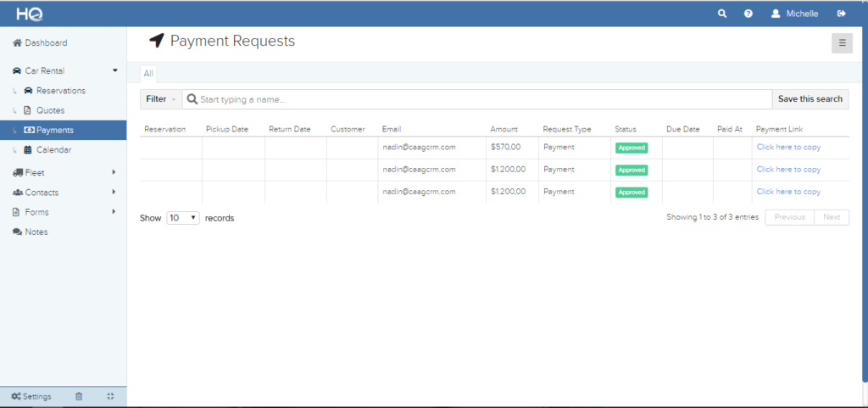Sort by Due Date column header

pyautogui.click(x=683, y=129)
